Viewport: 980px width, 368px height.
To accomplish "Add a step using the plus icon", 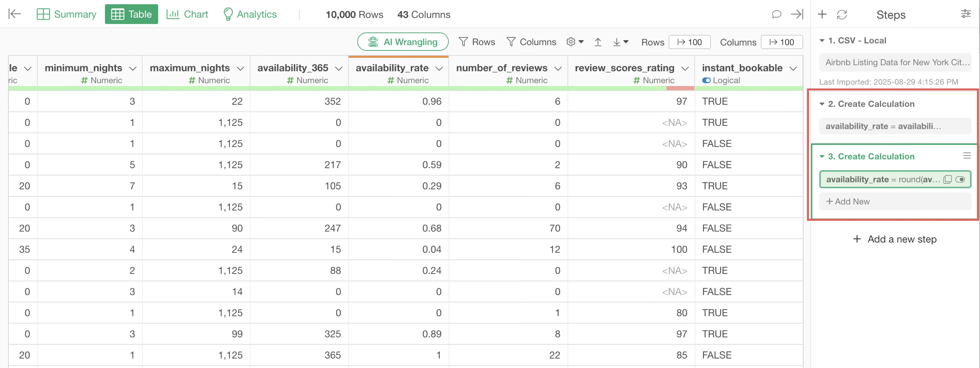I will point(822,14).
